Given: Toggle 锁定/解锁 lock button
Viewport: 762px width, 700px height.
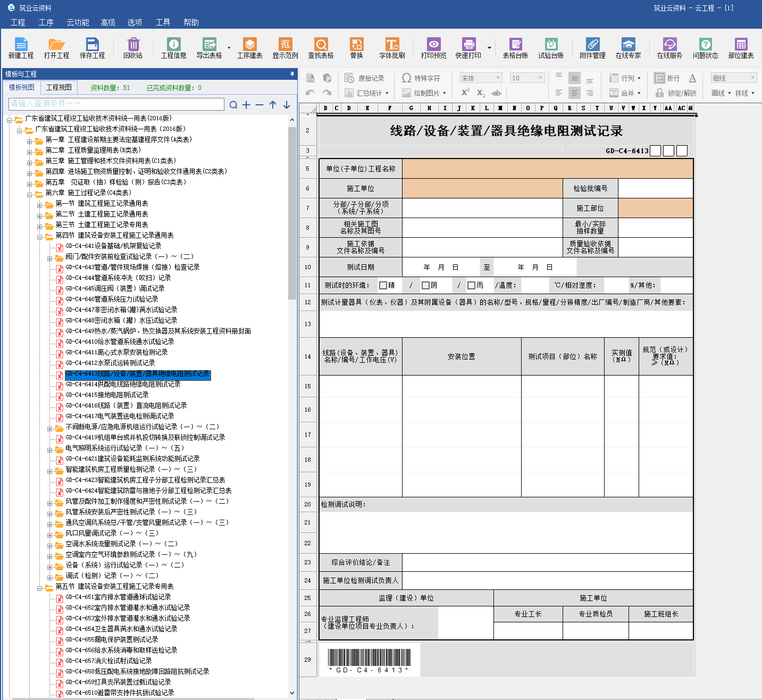Looking at the screenshot, I should [676, 93].
